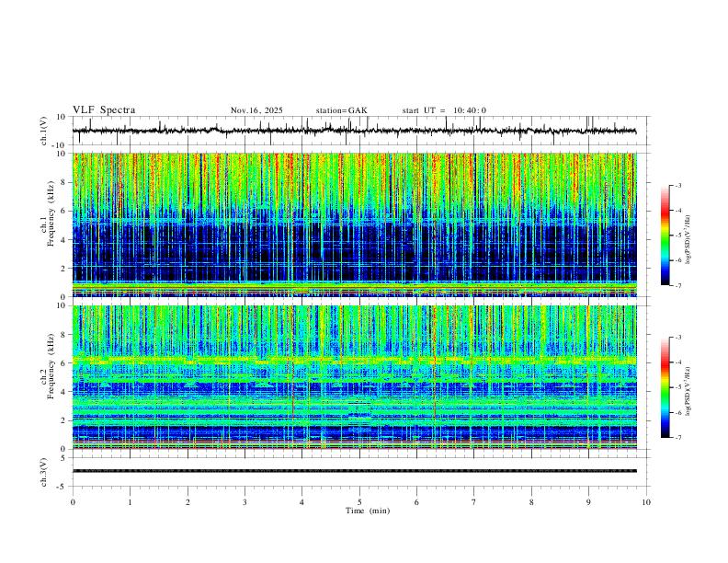This screenshot has height=563, width=728.
Task: Click the 'ch.3(V)' axis label
Action: tap(43, 472)
